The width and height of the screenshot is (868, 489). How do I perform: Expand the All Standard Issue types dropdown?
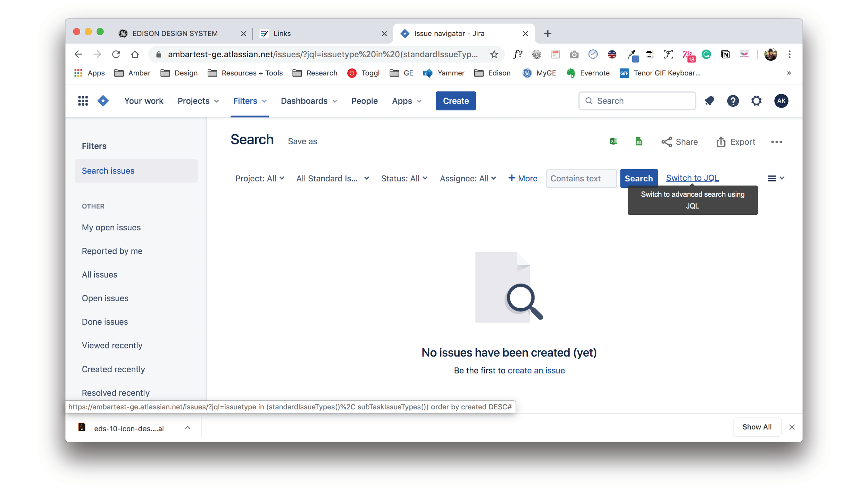pos(332,178)
